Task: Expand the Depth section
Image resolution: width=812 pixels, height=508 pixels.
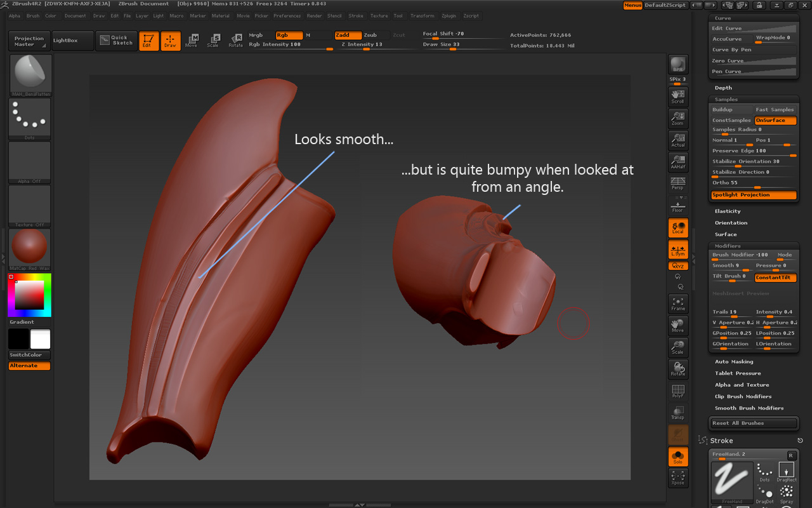Action: (723, 88)
